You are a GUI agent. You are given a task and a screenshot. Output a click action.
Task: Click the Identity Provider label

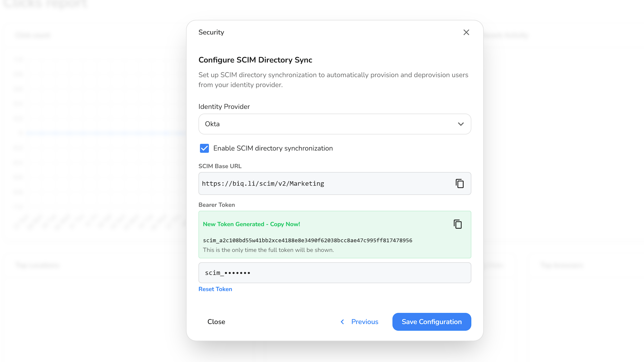224,107
